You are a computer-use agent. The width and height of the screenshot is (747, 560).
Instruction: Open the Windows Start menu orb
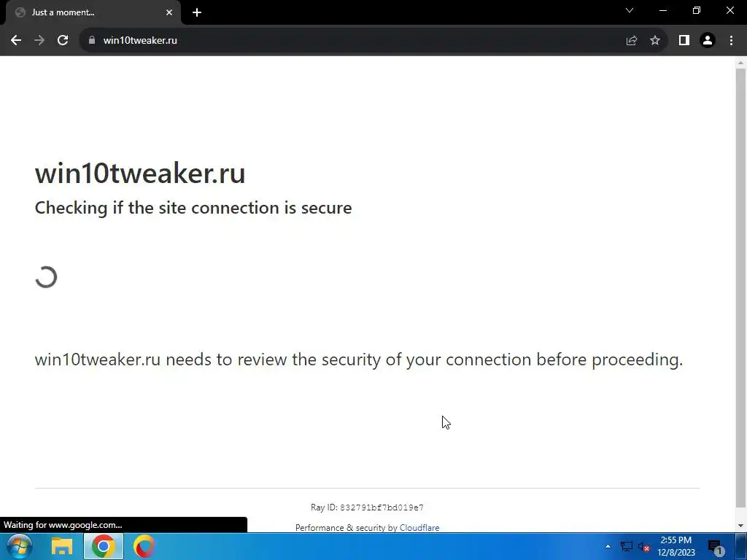[x=20, y=546]
